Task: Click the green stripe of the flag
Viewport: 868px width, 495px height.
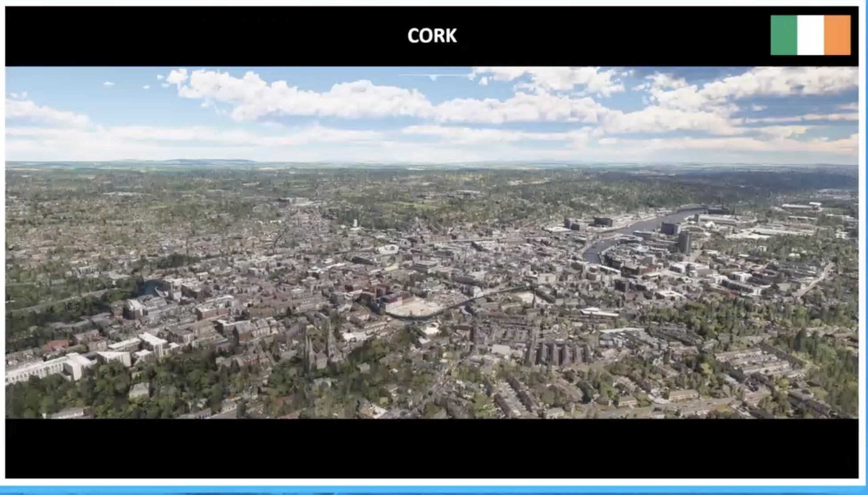Action: pyautogui.click(x=784, y=35)
